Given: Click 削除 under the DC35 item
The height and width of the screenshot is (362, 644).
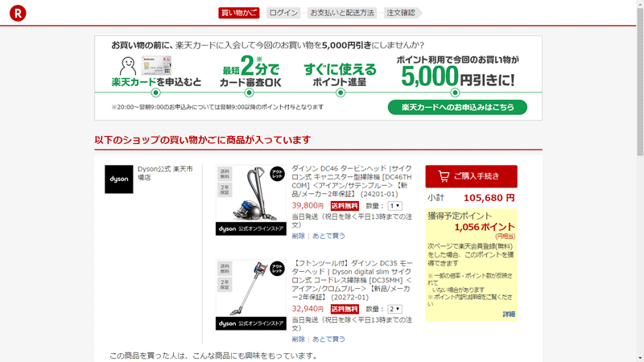Looking at the screenshot, I should point(298,339).
